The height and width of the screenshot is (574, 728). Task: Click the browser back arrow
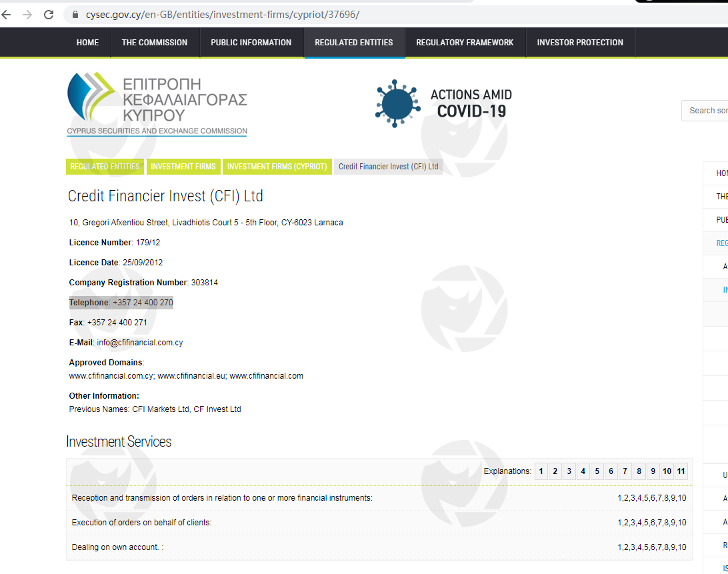point(6,15)
